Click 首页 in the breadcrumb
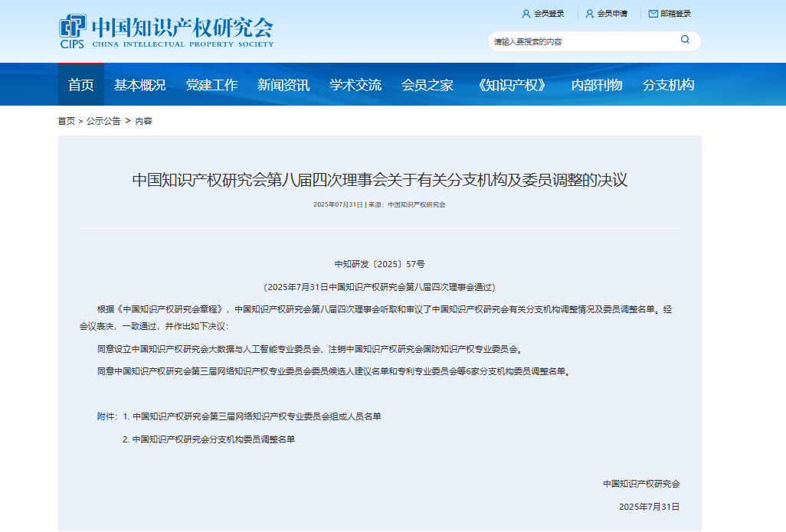786x532 pixels. point(66,121)
